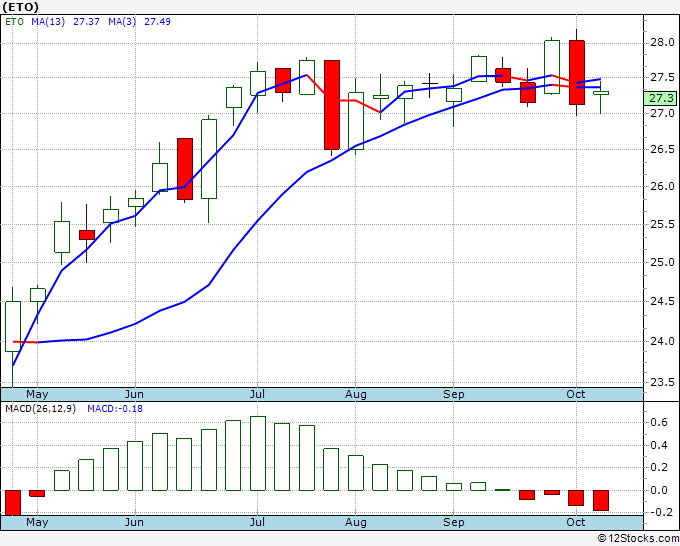Screen dimensions: 680x546
Task: Click the tallest MACD histogram bar at July
Action: (x=258, y=454)
